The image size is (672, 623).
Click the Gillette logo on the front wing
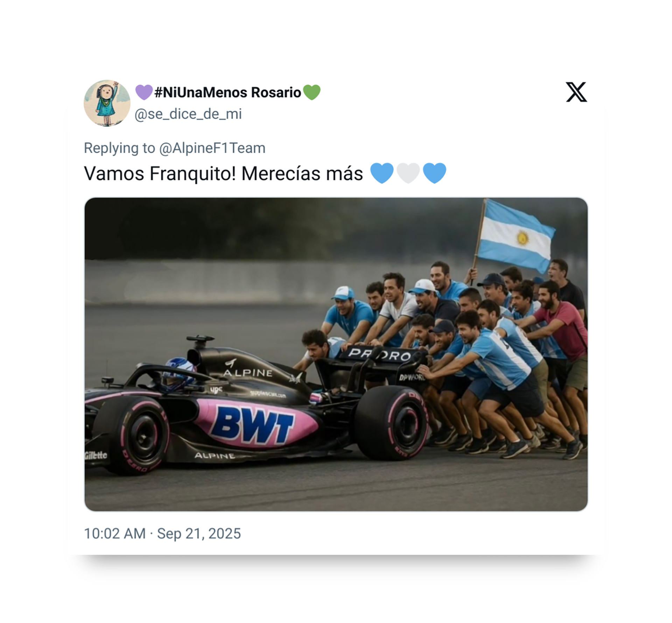(96, 455)
